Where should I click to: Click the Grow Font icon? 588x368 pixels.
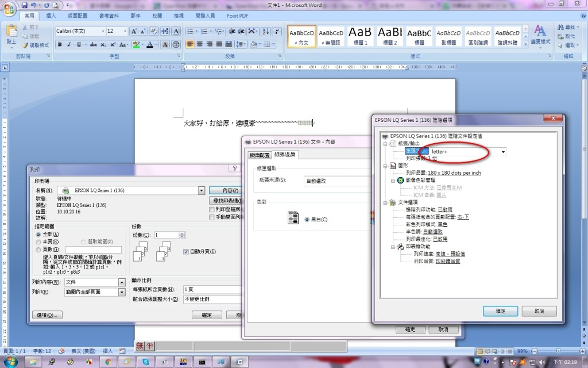coord(133,31)
